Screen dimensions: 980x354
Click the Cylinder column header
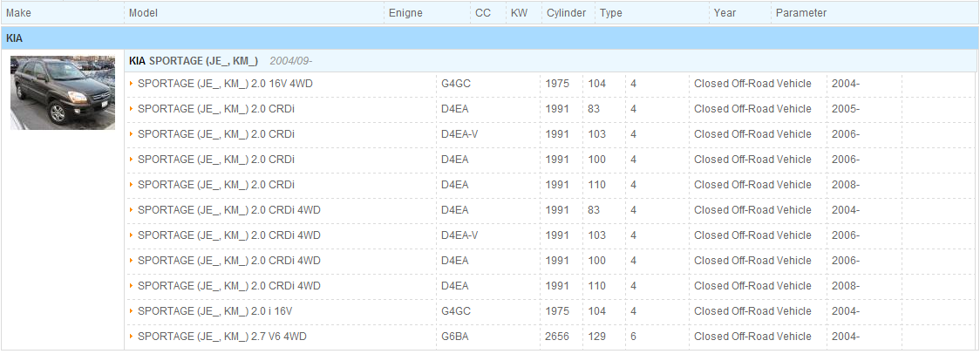tap(566, 13)
